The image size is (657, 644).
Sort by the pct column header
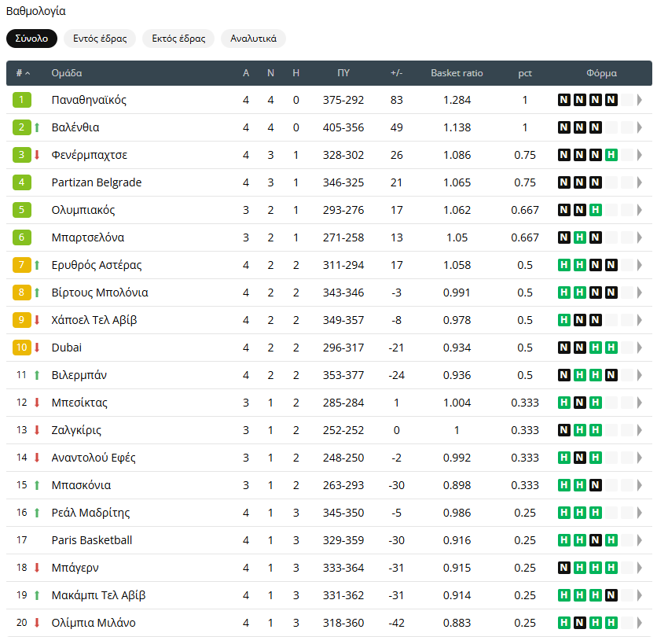tap(525, 73)
